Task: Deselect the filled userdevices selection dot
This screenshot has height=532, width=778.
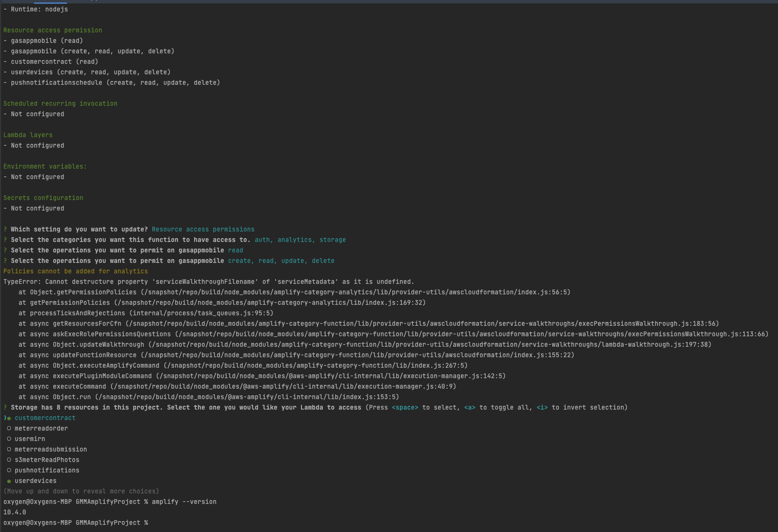Action: [9, 481]
